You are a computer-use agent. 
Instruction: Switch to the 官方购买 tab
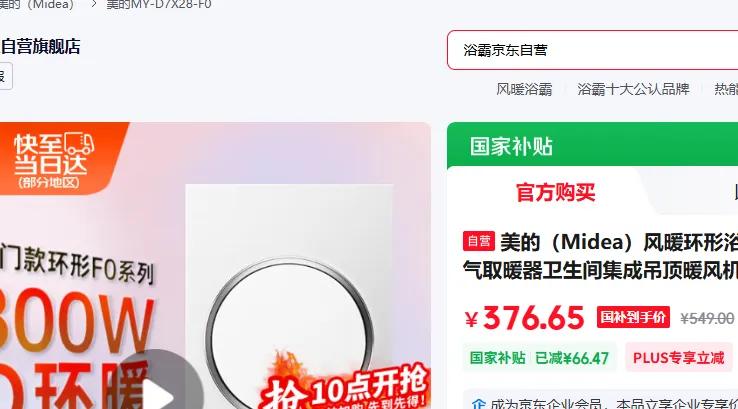(555, 192)
